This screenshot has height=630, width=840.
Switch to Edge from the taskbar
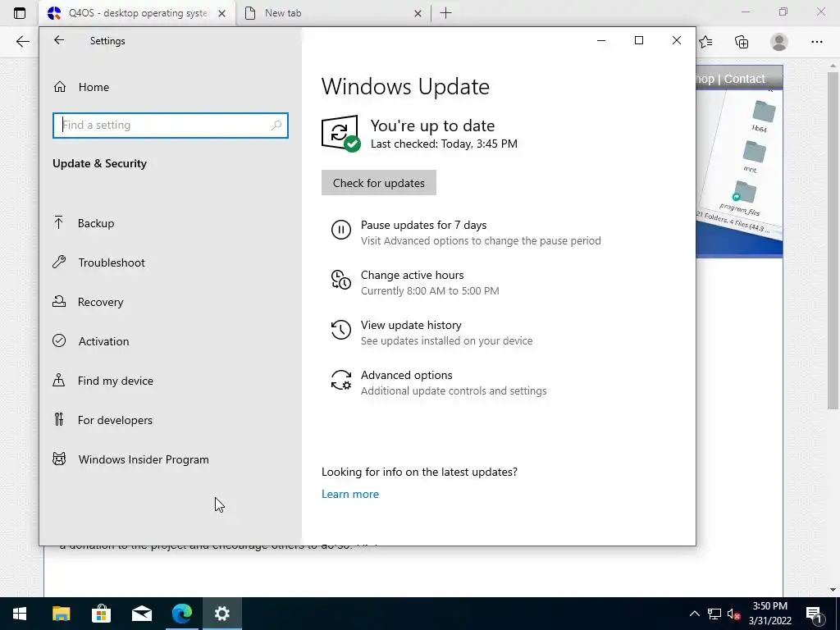point(181,614)
